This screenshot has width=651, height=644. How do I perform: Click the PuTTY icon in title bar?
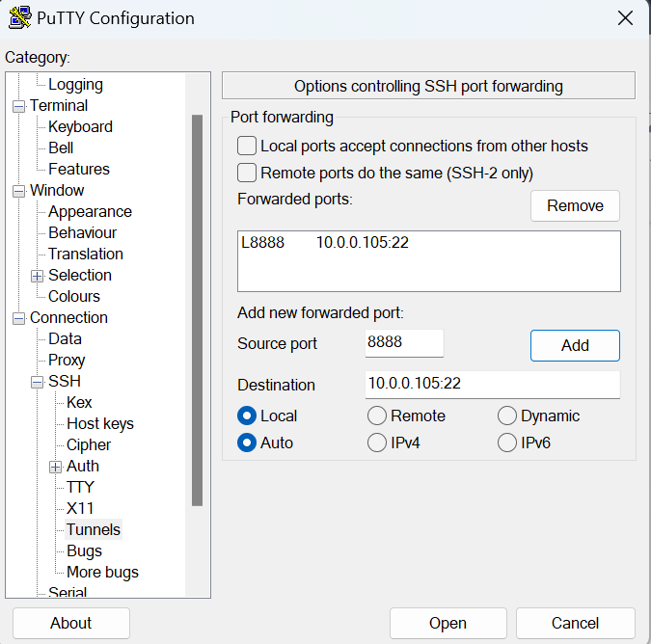[x=18, y=18]
